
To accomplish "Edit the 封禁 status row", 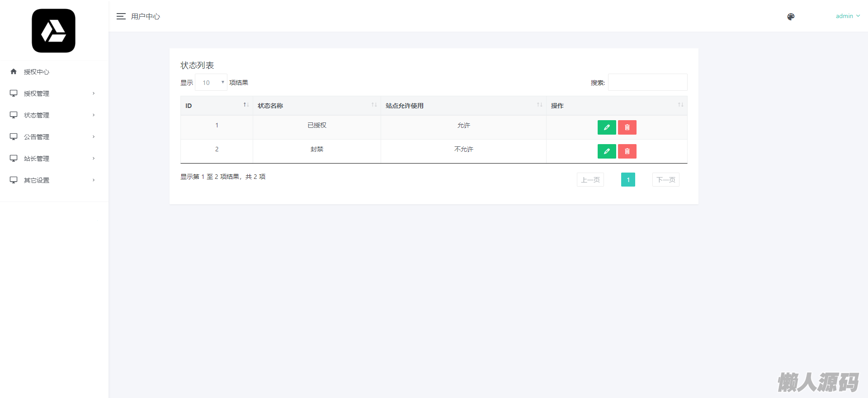I will click(x=607, y=151).
